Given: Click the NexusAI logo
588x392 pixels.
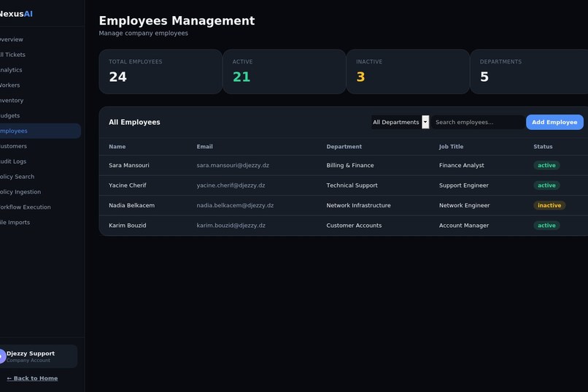Looking at the screenshot, I should coord(16,14).
